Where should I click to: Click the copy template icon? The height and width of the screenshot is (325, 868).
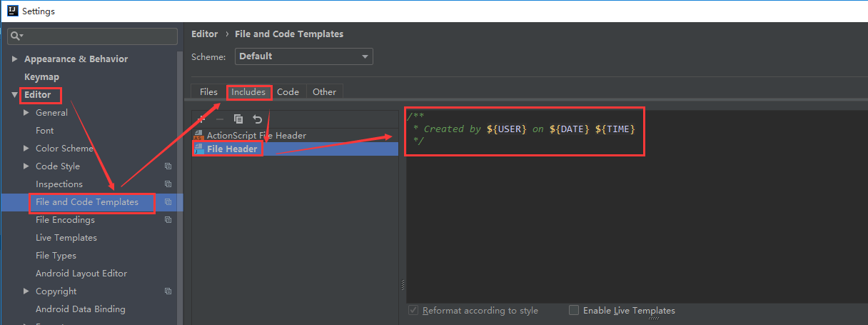(x=238, y=119)
